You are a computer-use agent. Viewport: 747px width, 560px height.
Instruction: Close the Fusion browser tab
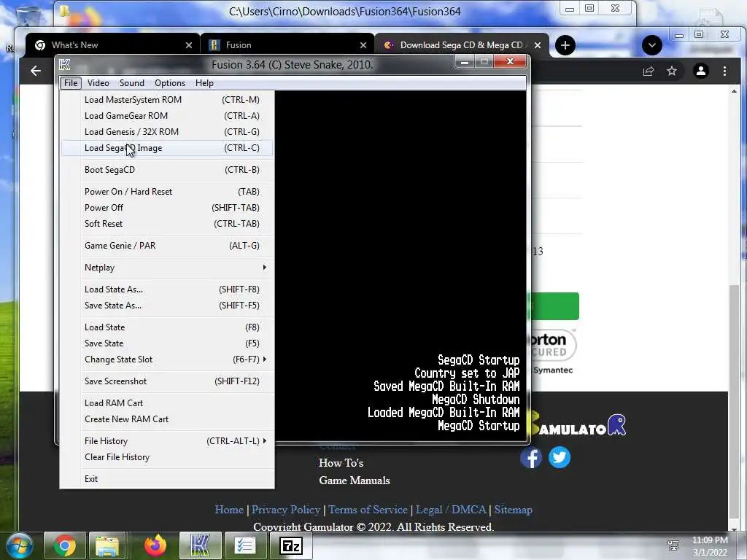click(363, 45)
